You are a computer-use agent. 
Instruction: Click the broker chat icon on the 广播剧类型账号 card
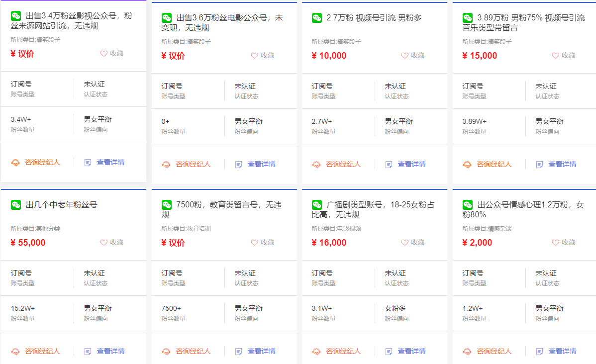pyautogui.click(x=315, y=351)
